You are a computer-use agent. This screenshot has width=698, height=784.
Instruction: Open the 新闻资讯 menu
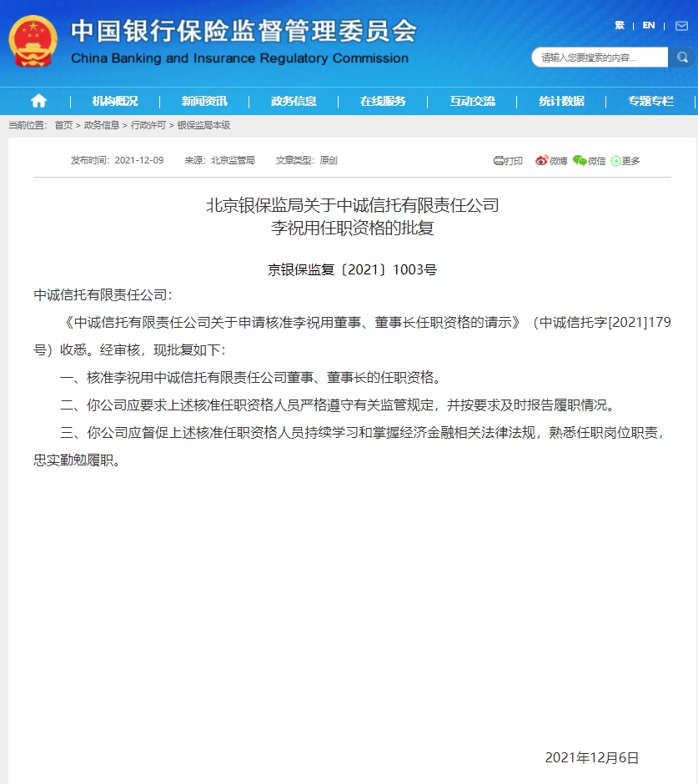click(x=204, y=101)
